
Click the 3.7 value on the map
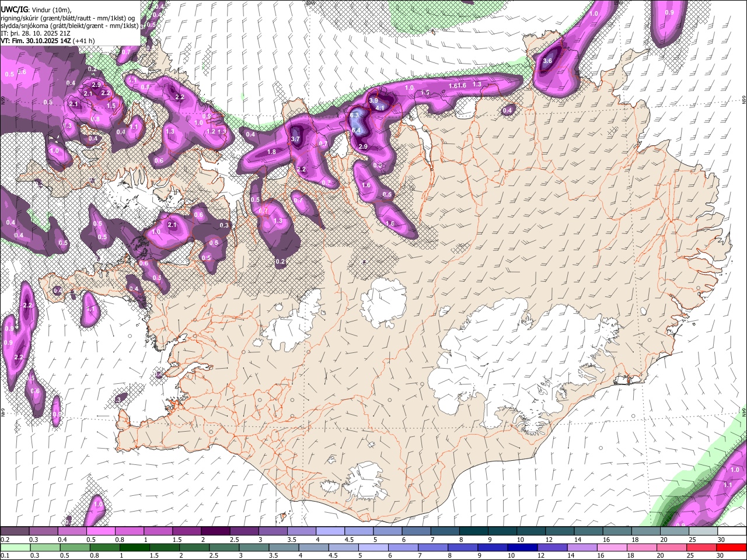[295, 139]
